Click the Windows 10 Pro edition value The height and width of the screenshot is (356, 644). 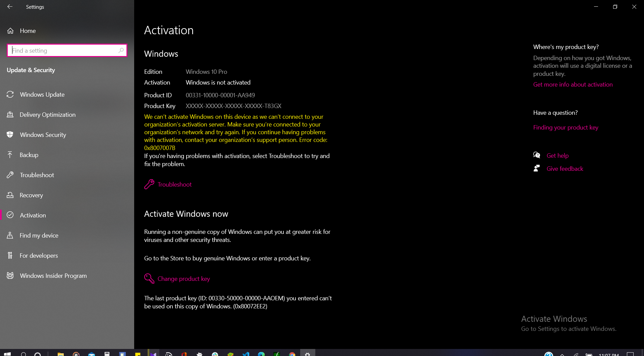206,72
